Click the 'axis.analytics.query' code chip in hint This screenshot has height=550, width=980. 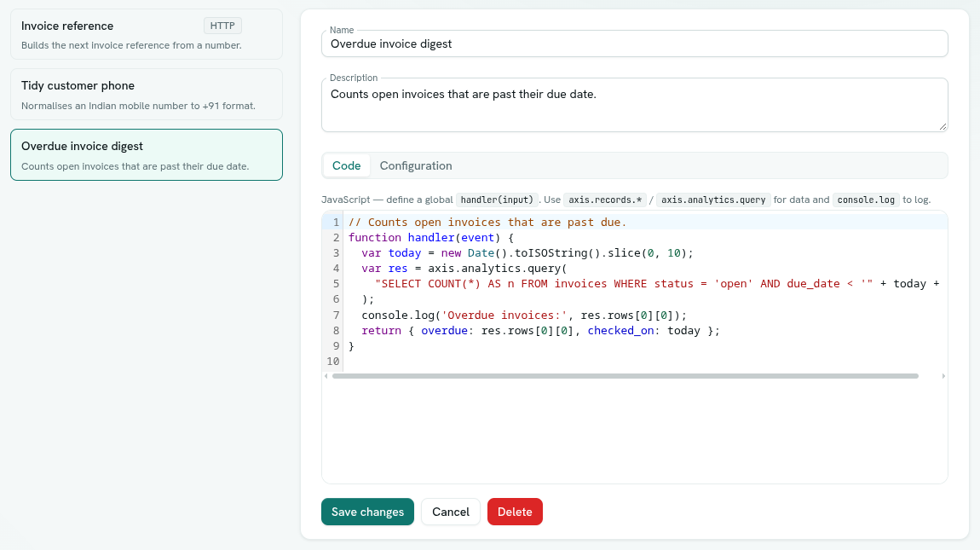pyautogui.click(x=713, y=200)
